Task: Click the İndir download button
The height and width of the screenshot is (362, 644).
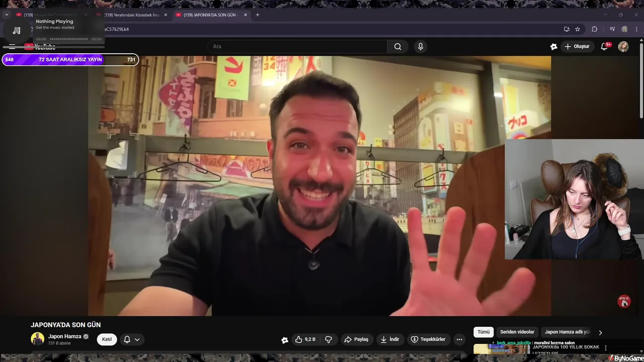Action: [390, 339]
